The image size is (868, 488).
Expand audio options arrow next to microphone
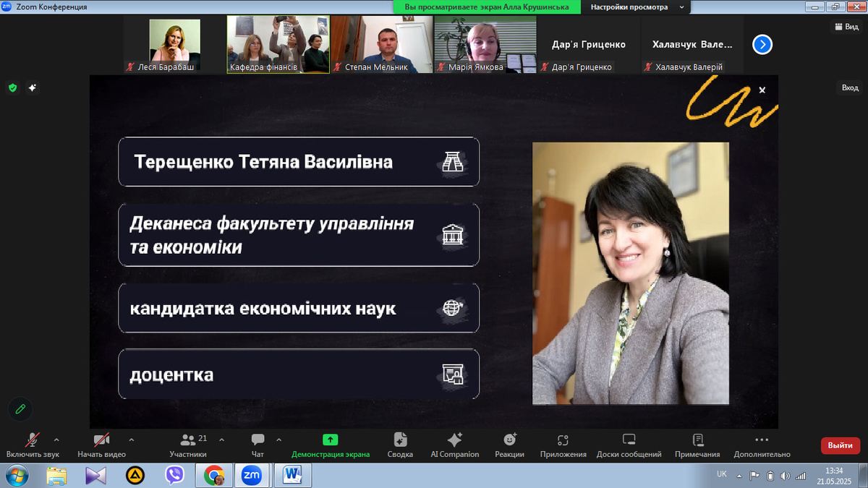(x=56, y=440)
